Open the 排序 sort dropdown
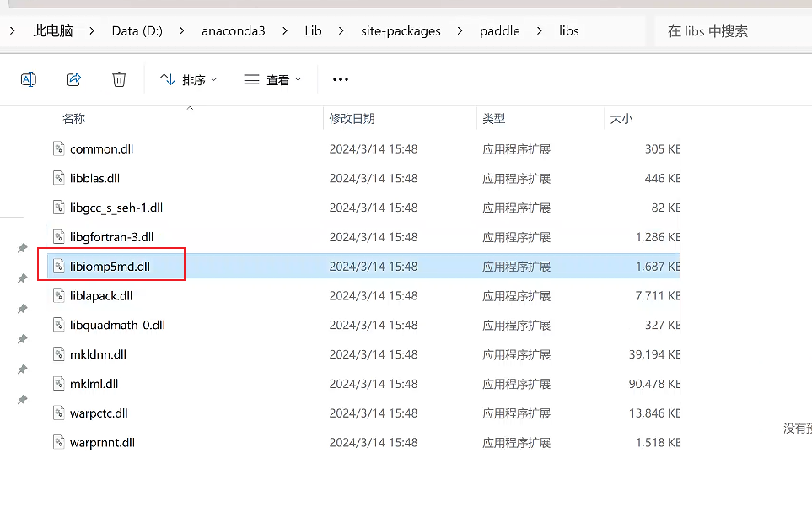Viewport: 812px width, 507px height. (x=189, y=80)
